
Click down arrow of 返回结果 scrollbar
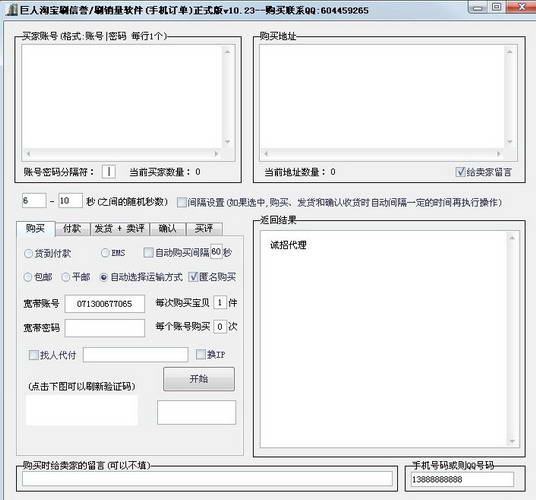tap(512, 441)
